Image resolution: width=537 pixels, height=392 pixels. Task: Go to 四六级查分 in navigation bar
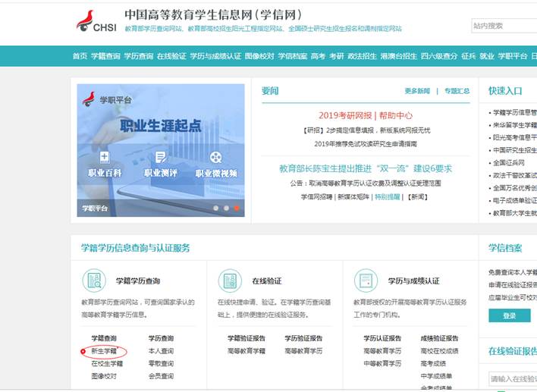pyautogui.click(x=439, y=56)
